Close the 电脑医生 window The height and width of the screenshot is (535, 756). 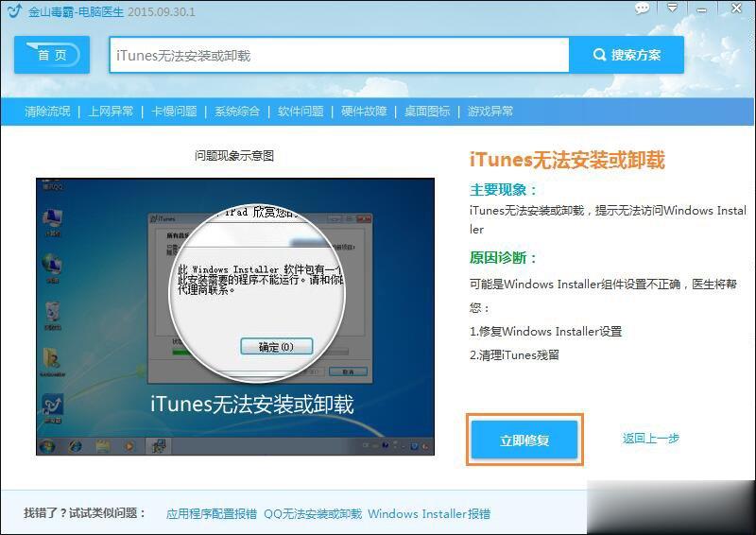(x=735, y=9)
